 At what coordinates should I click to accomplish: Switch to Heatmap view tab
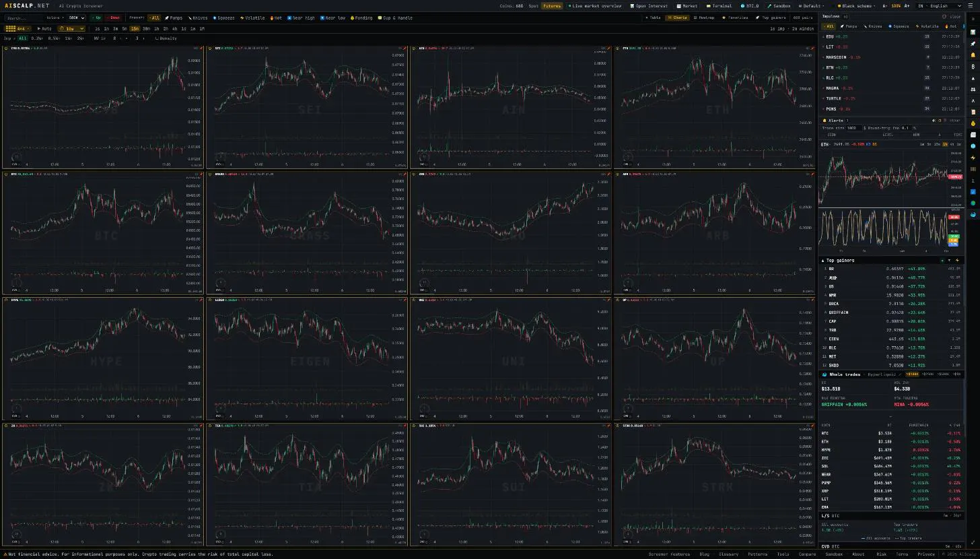(x=704, y=18)
